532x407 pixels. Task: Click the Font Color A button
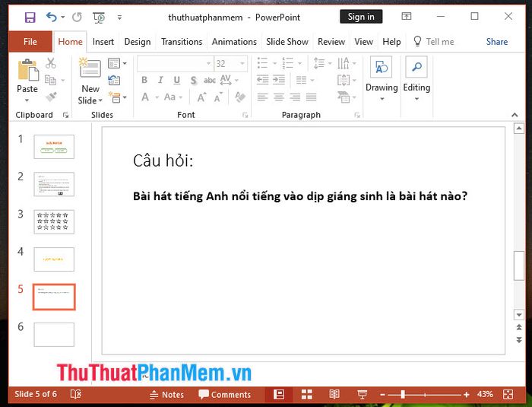coord(145,97)
